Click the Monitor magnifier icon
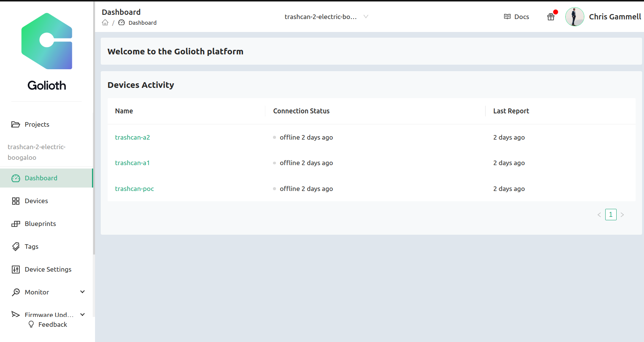 point(16,292)
